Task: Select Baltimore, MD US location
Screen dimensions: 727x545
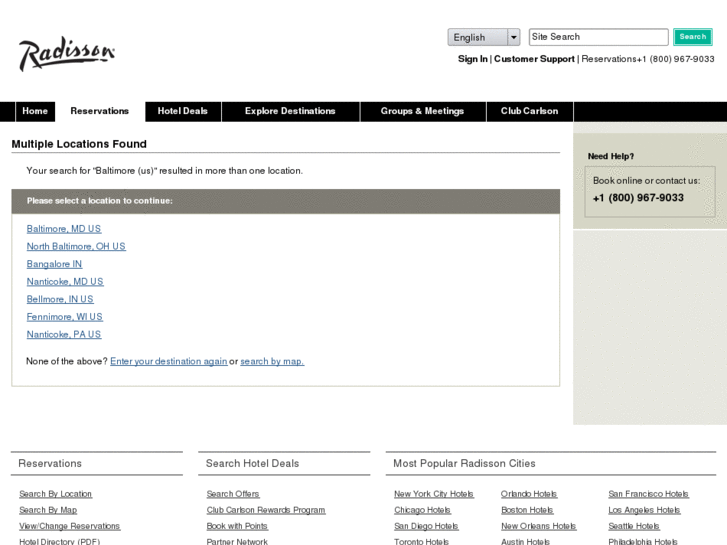Action: pyautogui.click(x=64, y=229)
